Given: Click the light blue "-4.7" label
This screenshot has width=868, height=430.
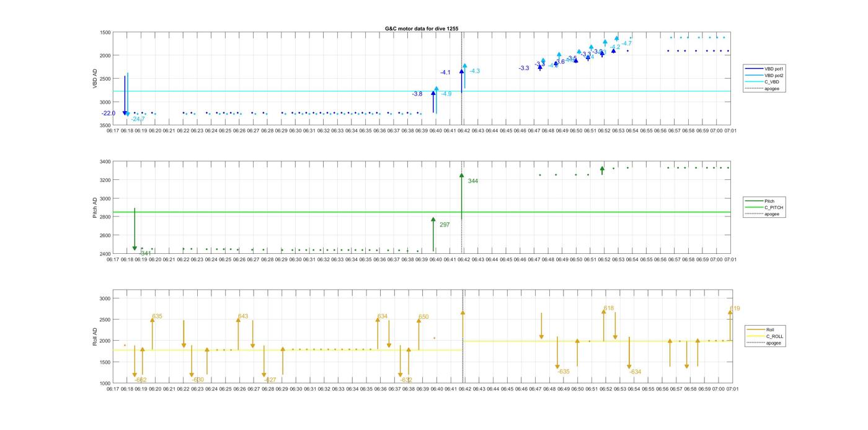Looking at the screenshot, I should pos(627,43).
